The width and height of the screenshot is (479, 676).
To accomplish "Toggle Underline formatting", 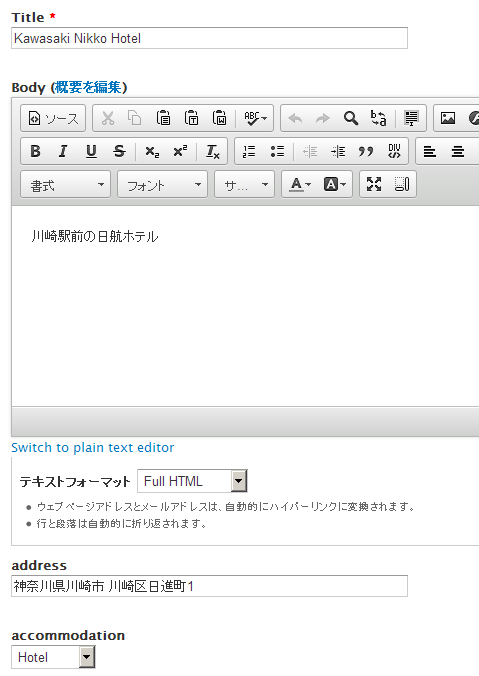I will click(91, 151).
